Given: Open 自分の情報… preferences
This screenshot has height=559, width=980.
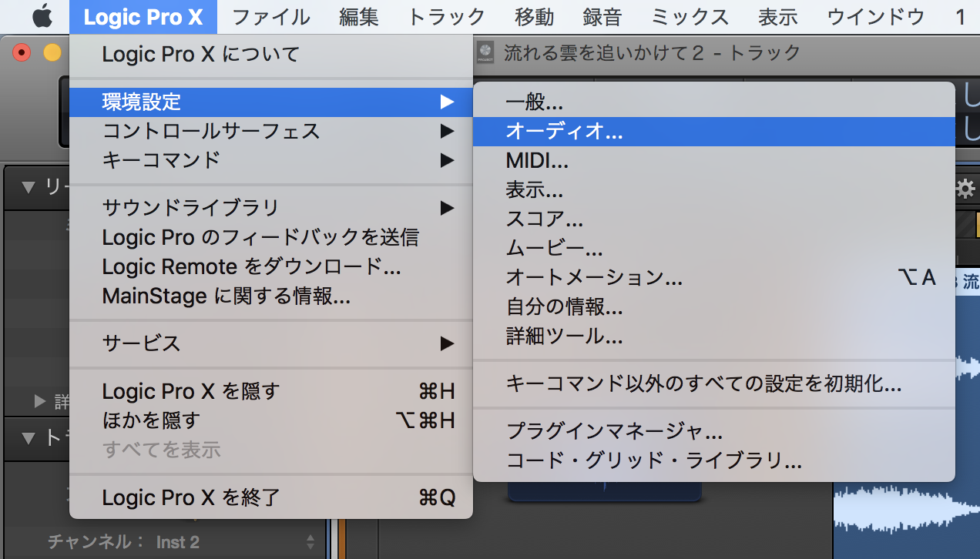Looking at the screenshot, I should click(713, 306).
